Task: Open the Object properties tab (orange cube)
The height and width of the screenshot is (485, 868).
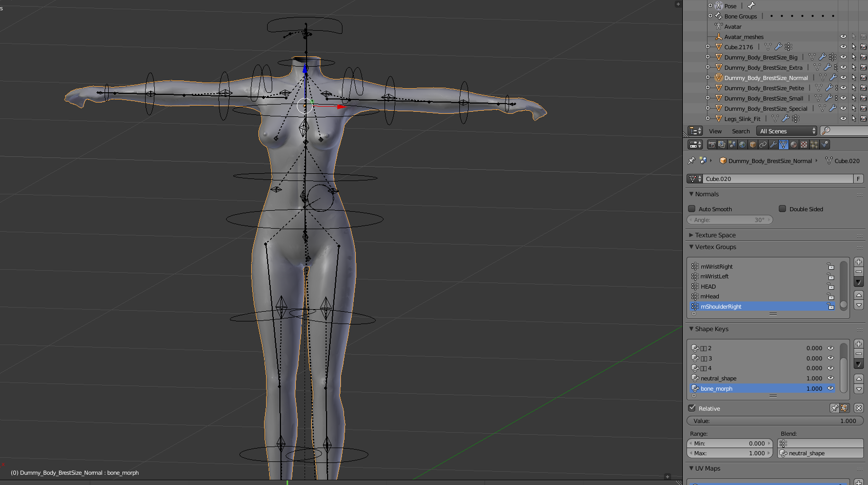Action: pyautogui.click(x=753, y=145)
